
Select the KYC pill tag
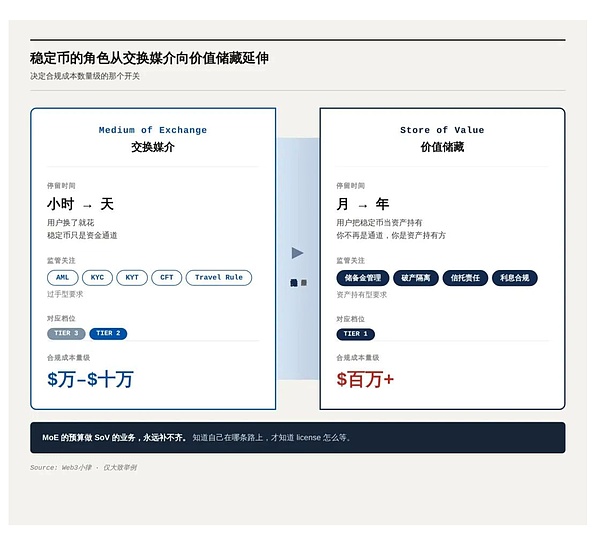(97, 278)
